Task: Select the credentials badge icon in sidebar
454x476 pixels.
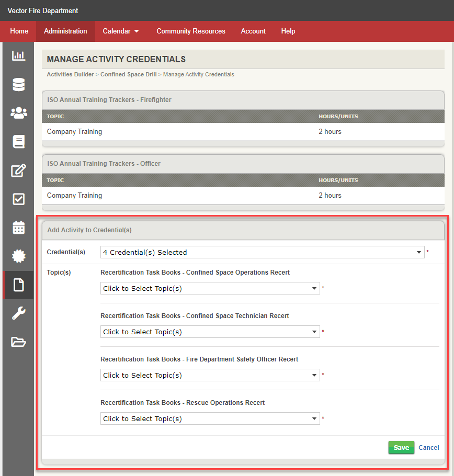Action: [18, 256]
